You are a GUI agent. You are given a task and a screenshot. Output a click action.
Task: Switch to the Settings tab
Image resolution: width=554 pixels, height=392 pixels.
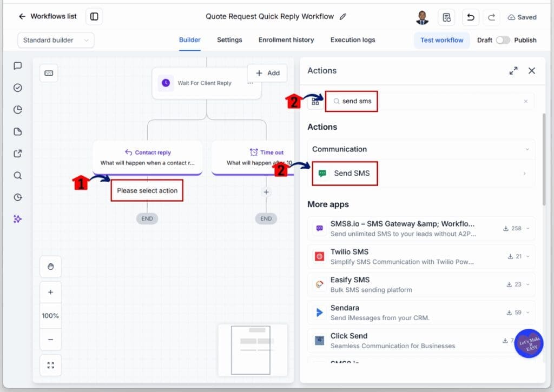[x=229, y=40]
